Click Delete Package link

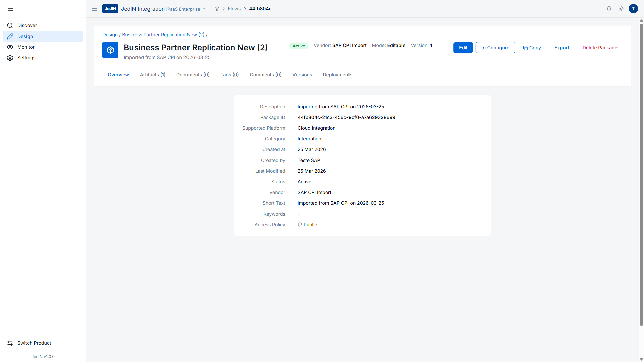[x=600, y=48]
